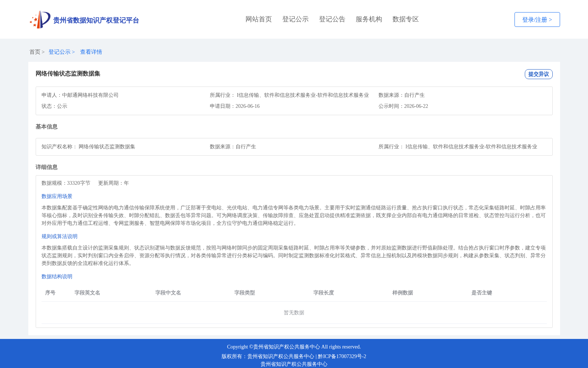The width and height of the screenshot is (588, 368).
Task: Submit an objection via 提交异议
Action: 538,74
